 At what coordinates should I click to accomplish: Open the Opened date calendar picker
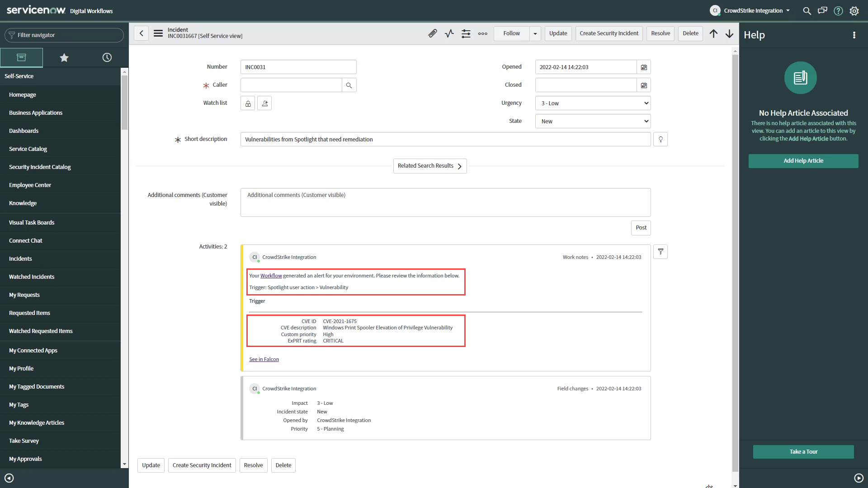644,67
